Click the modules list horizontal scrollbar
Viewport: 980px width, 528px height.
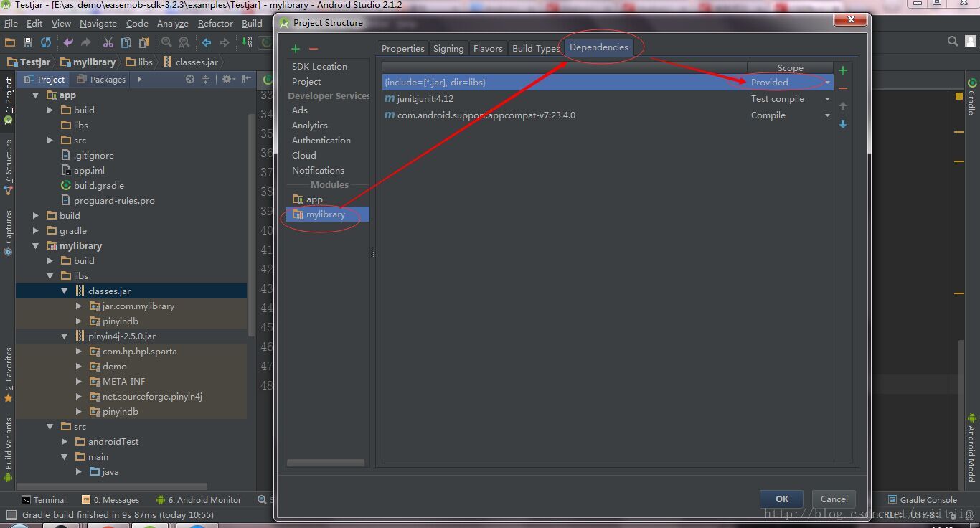click(326, 463)
